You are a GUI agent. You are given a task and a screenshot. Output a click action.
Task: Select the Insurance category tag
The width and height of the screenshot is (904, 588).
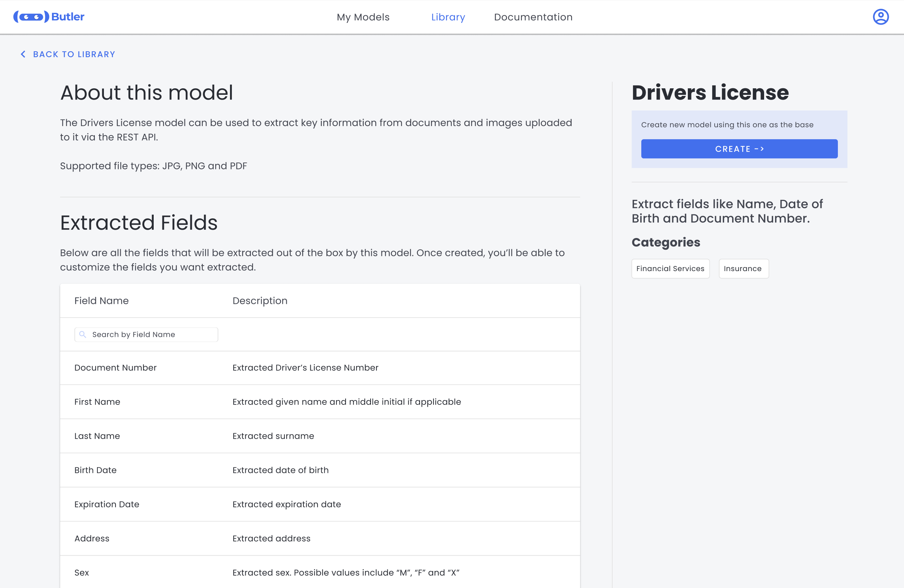(x=743, y=269)
